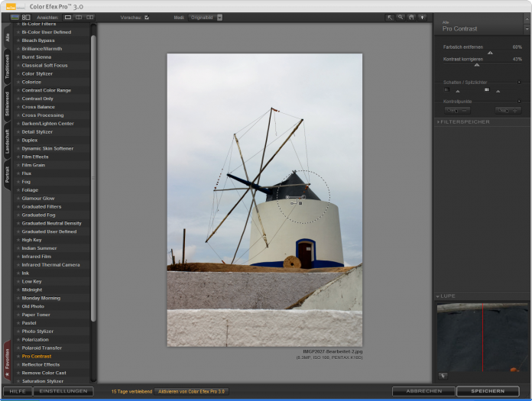The width and height of the screenshot is (532, 401).
Task: Switch to split preview view
Action: coord(79,17)
